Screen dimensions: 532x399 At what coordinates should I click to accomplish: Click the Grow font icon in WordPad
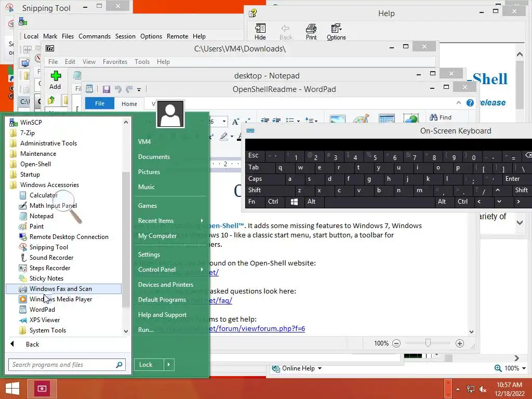(x=235, y=122)
